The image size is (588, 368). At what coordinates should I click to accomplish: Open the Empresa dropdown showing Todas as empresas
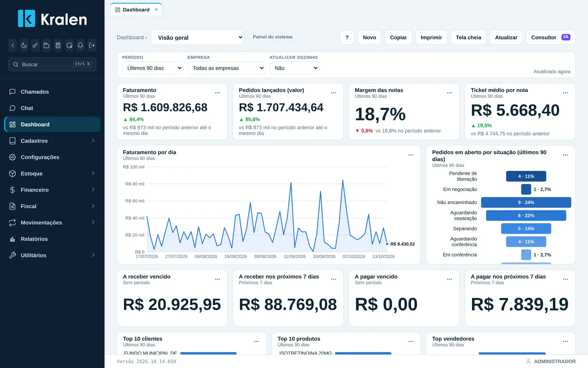pos(226,68)
